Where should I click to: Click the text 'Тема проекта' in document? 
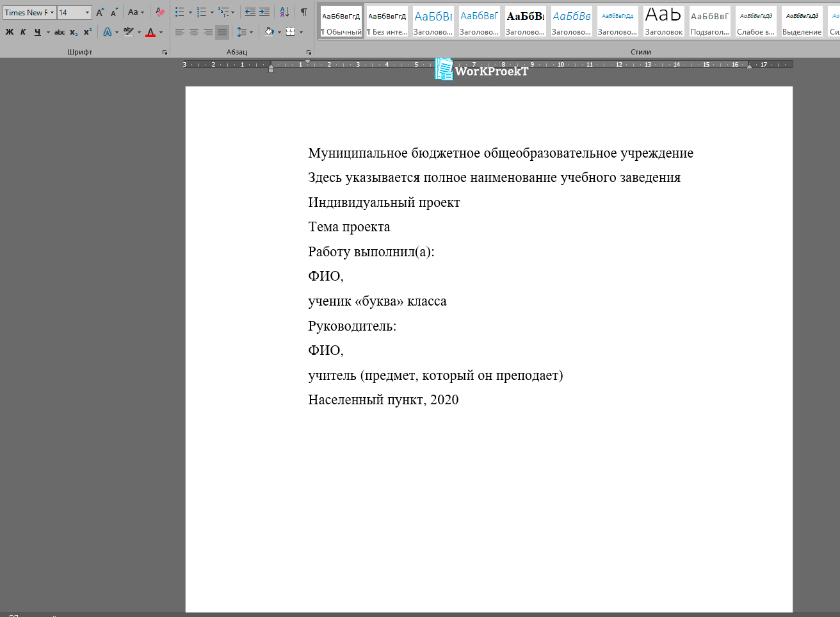[x=349, y=227]
